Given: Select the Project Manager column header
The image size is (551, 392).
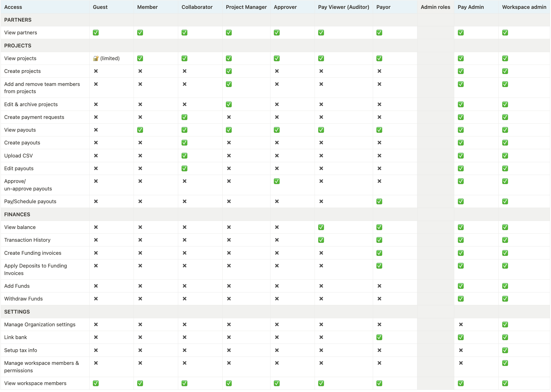Looking at the screenshot, I should pyautogui.click(x=246, y=7).
